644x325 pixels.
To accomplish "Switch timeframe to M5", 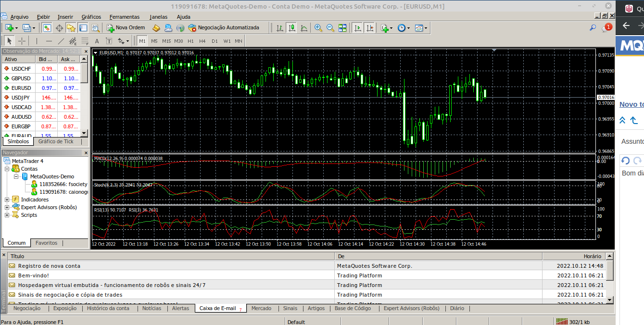I will click(x=154, y=41).
